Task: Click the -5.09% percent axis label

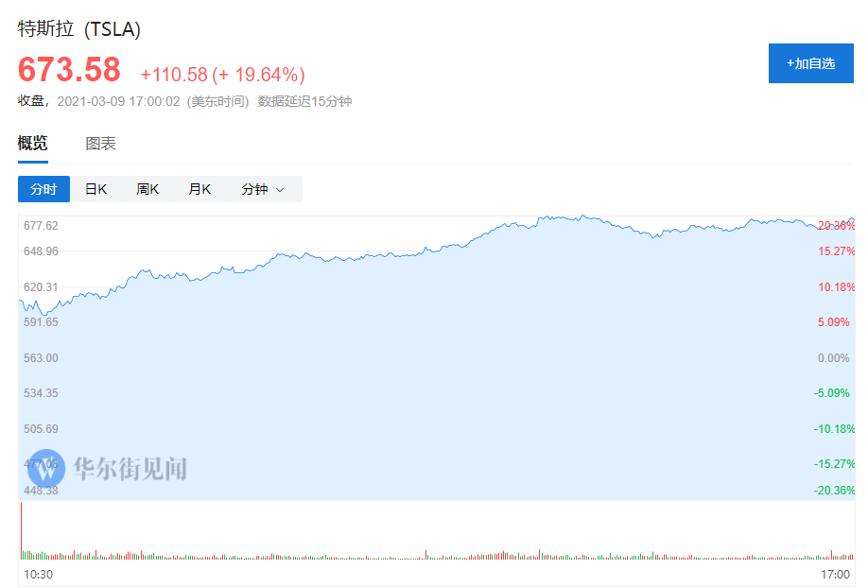Action: pyautogui.click(x=831, y=392)
